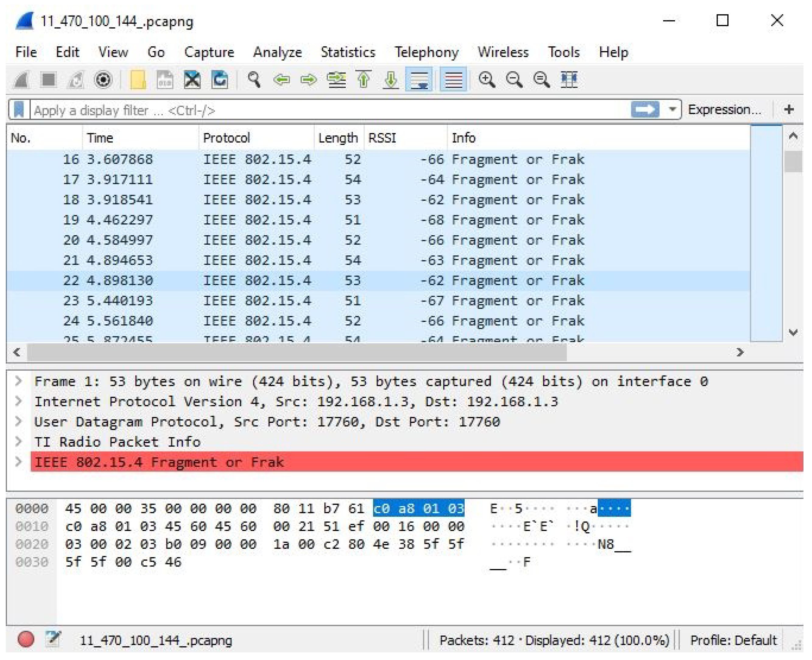This screenshot has height=660, width=812.
Task: Toggle auto-scroll during live capture
Action: tap(418, 80)
